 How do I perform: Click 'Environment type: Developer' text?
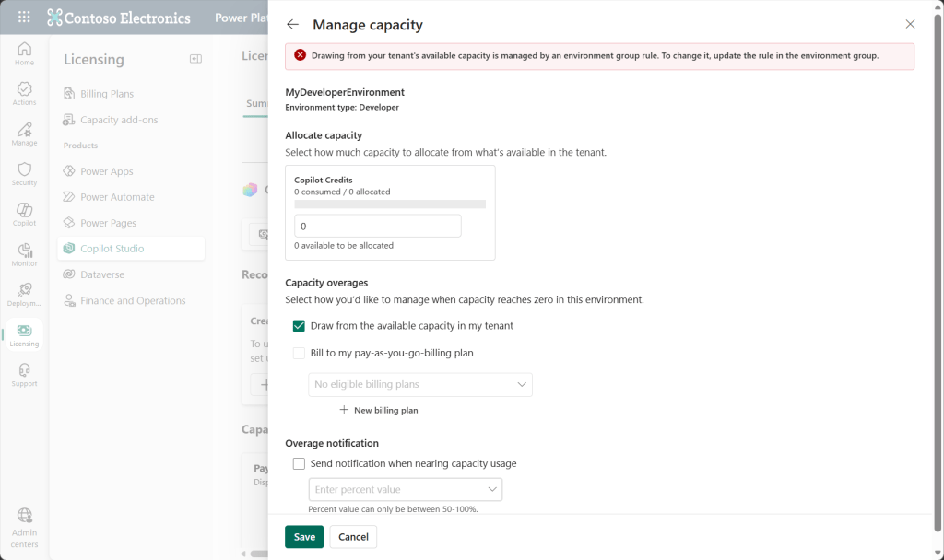coord(342,107)
